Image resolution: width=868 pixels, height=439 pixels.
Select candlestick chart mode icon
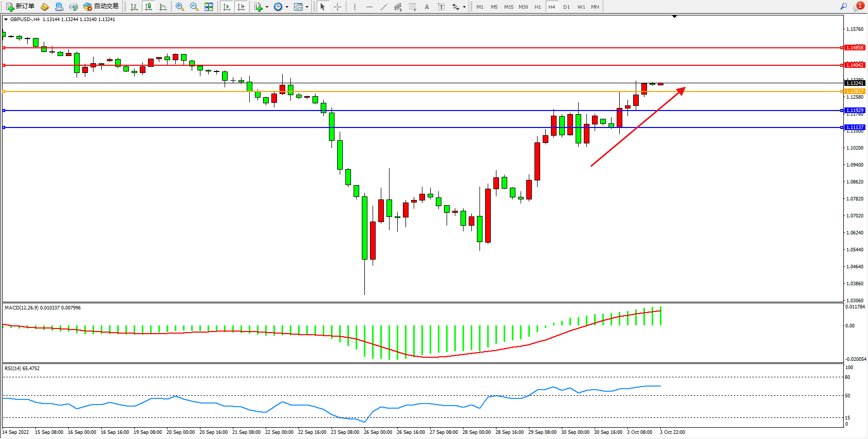[x=149, y=7]
